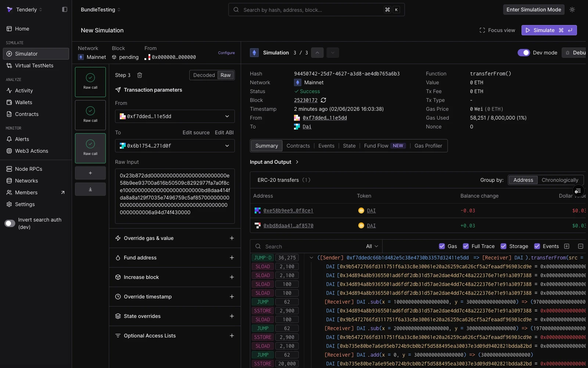588x368 pixels.
Task: Go to previous simulation up arrow
Action: pos(317,53)
